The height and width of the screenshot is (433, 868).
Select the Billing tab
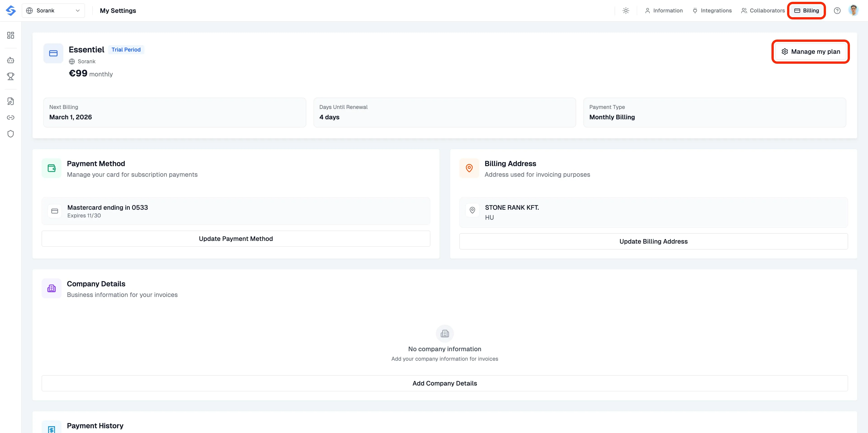click(807, 10)
